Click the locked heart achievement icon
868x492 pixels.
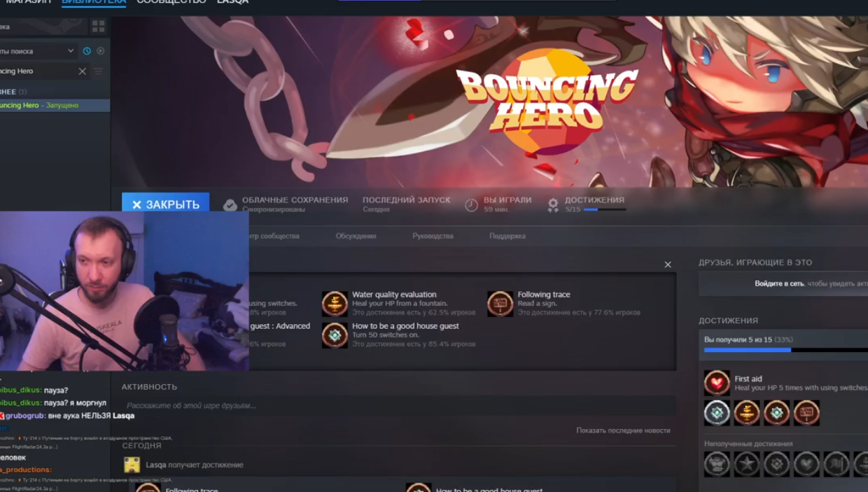click(806, 464)
